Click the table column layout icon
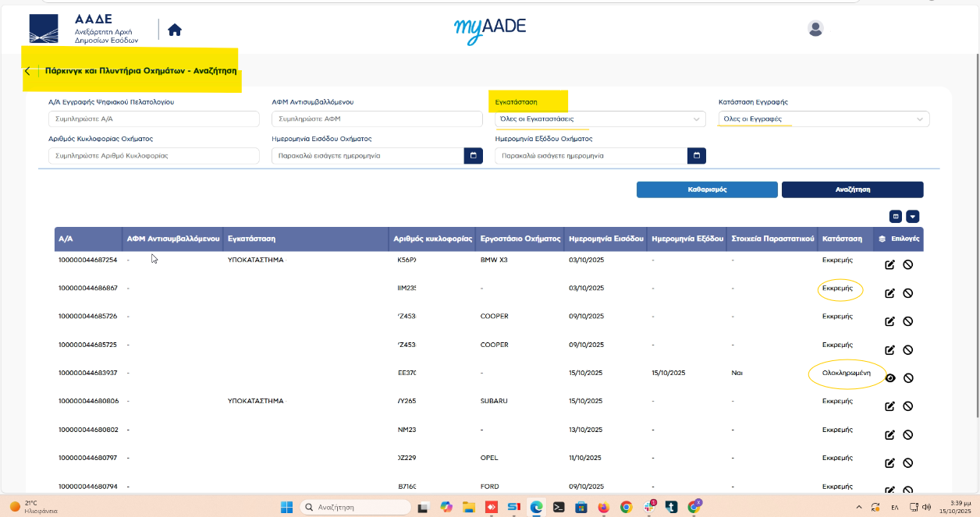This screenshot has height=517, width=980. [x=896, y=216]
